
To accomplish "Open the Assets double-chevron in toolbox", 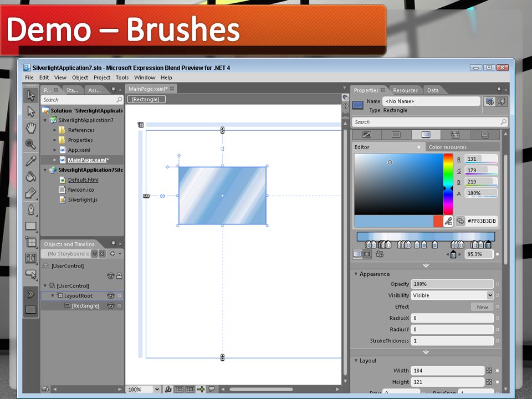I will tap(31, 294).
